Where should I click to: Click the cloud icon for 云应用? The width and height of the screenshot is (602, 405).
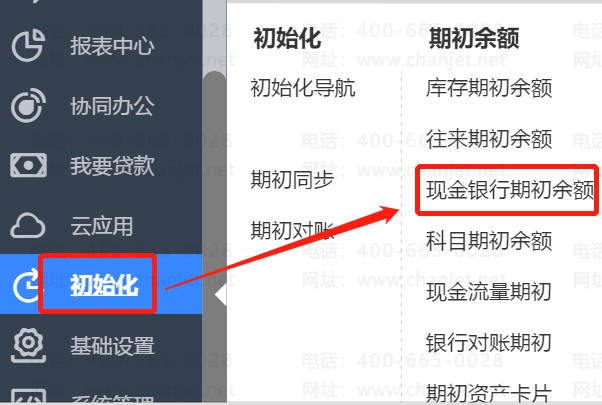28,226
